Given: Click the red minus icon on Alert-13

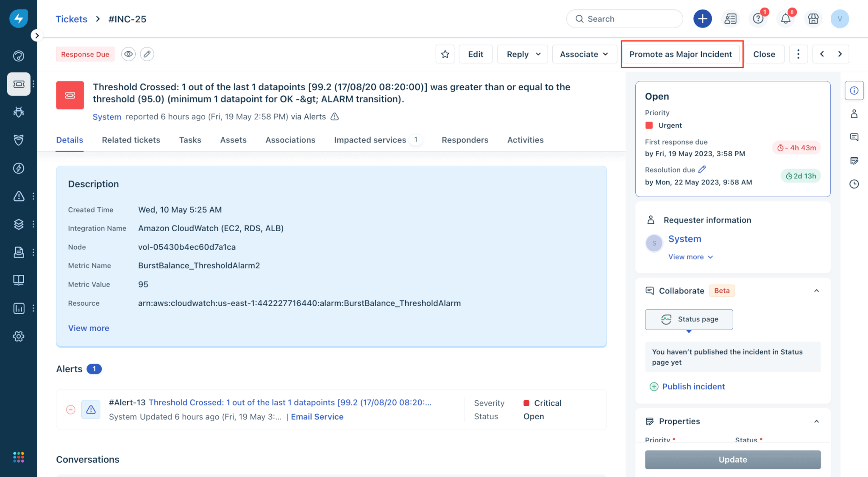Looking at the screenshot, I should 71,410.
